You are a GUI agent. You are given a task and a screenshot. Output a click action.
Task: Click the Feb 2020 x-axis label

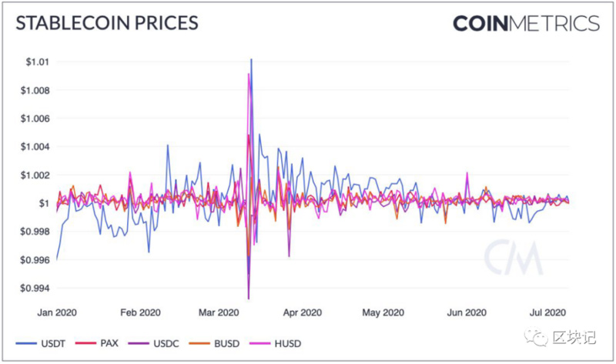pyautogui.click(x=140, y=312)
